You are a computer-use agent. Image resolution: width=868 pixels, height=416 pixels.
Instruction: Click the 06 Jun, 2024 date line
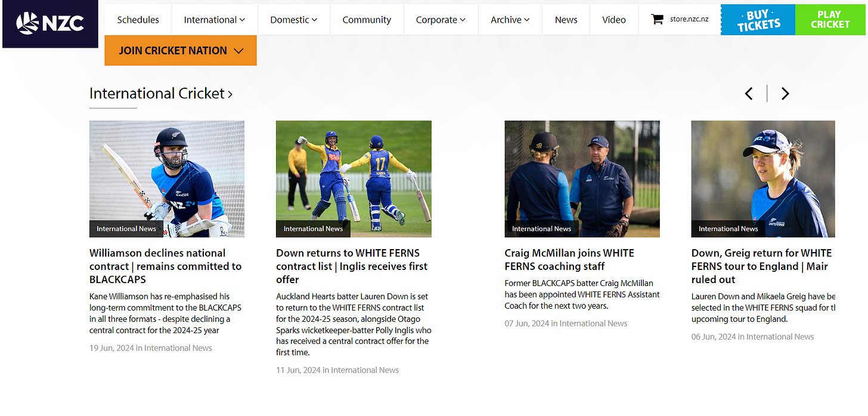(752, 337)
